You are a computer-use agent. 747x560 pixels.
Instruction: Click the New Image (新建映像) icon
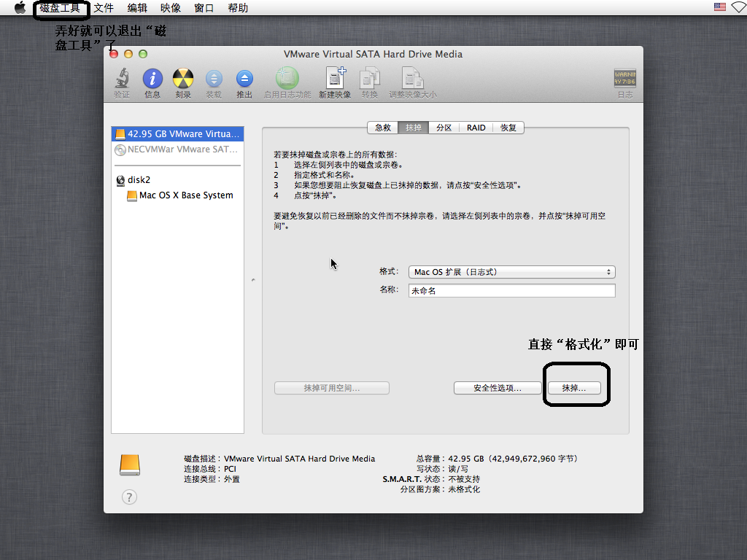click(335, 78)
